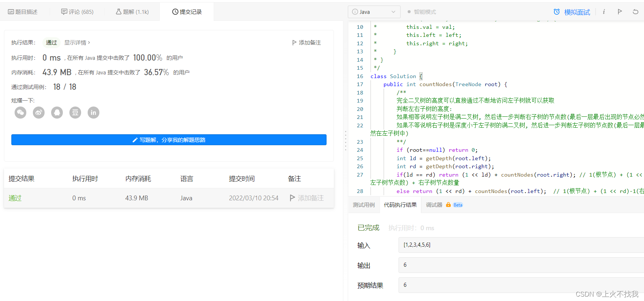
Task: Click the 执行用时 column header
Action: coord(85,178)
